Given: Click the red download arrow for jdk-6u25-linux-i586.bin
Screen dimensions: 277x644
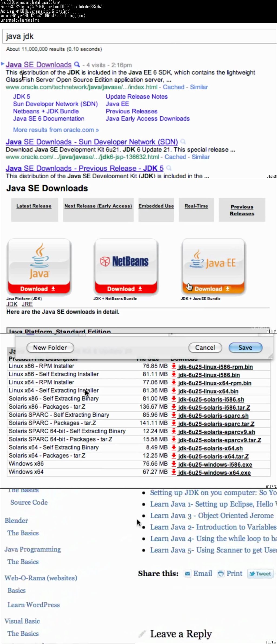Looking at the screenshot, I should [x=174, y=375].
